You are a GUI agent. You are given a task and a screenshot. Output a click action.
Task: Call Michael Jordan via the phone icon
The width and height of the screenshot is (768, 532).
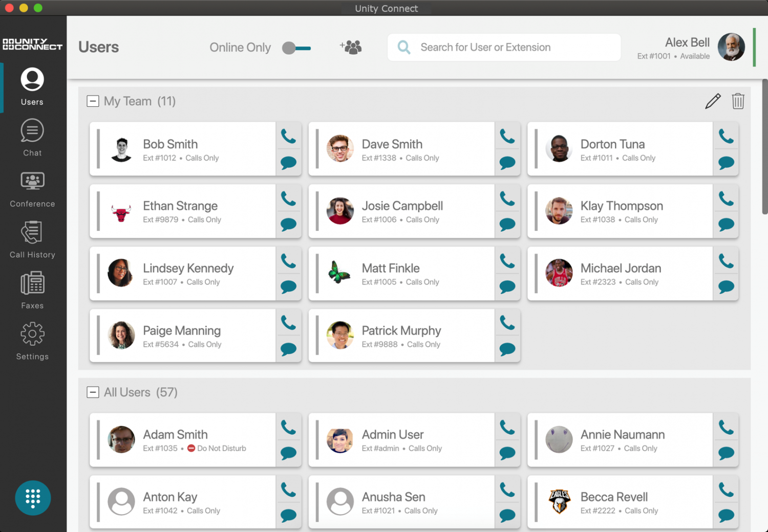coord(726,260)
